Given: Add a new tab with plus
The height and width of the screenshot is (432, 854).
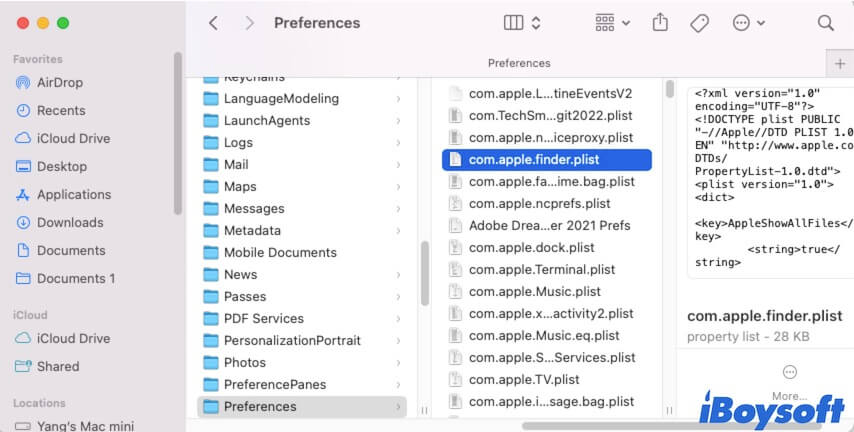Looking at the screenshot, I should point(840,63).
